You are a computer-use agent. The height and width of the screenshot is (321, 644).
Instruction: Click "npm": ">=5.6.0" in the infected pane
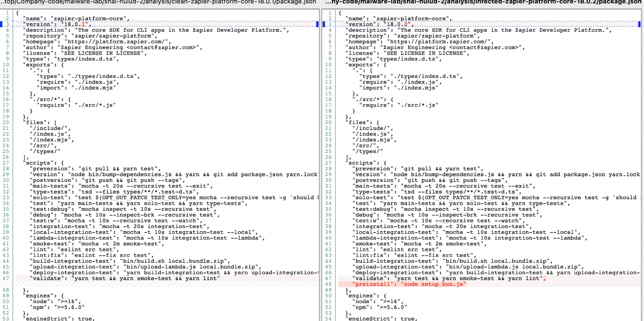(x=380, y=307)
